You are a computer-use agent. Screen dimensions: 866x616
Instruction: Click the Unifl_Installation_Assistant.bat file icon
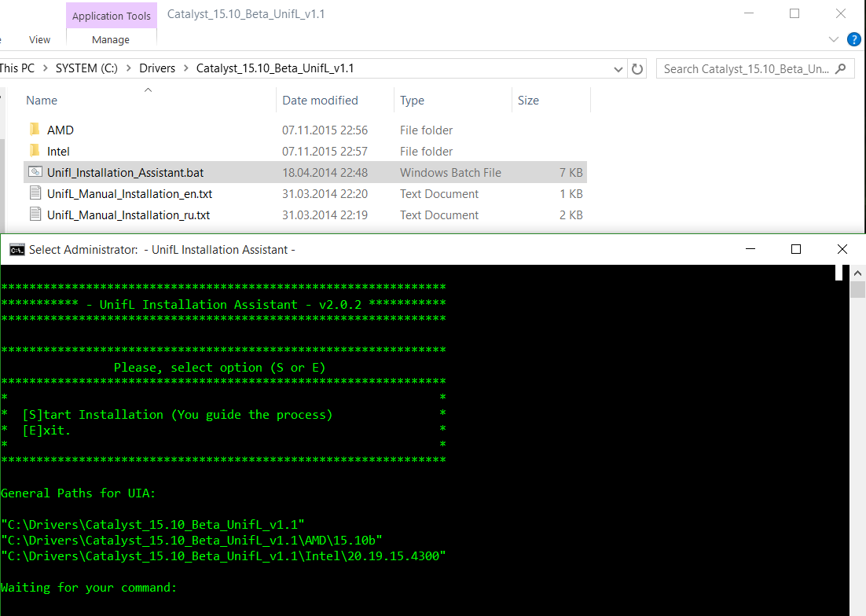pyautogui.click(x=35, y=172)
